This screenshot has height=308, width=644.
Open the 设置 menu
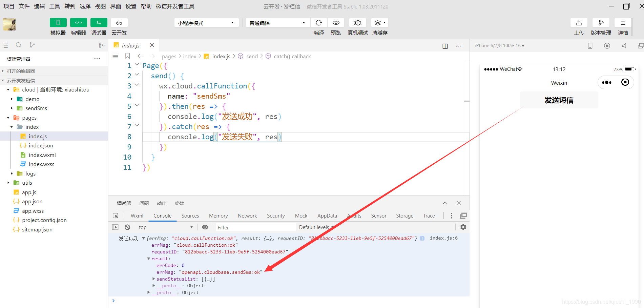131,6
